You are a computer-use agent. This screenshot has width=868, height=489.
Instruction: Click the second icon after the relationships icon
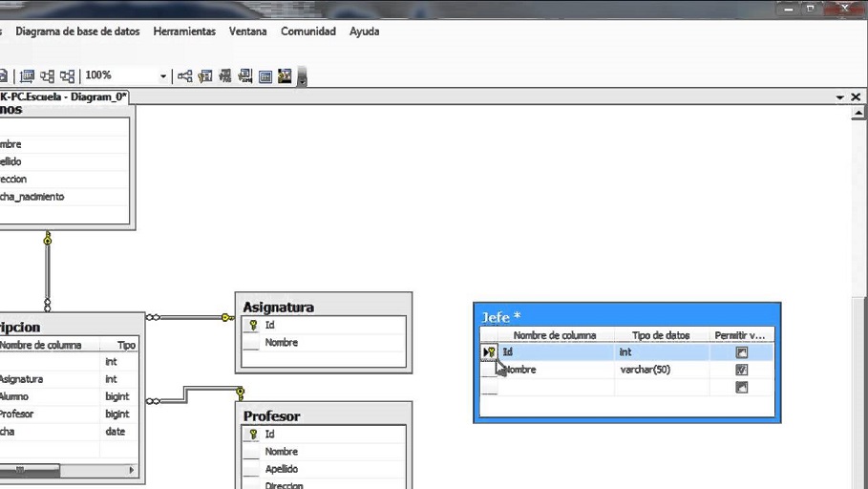coord(225,76)
